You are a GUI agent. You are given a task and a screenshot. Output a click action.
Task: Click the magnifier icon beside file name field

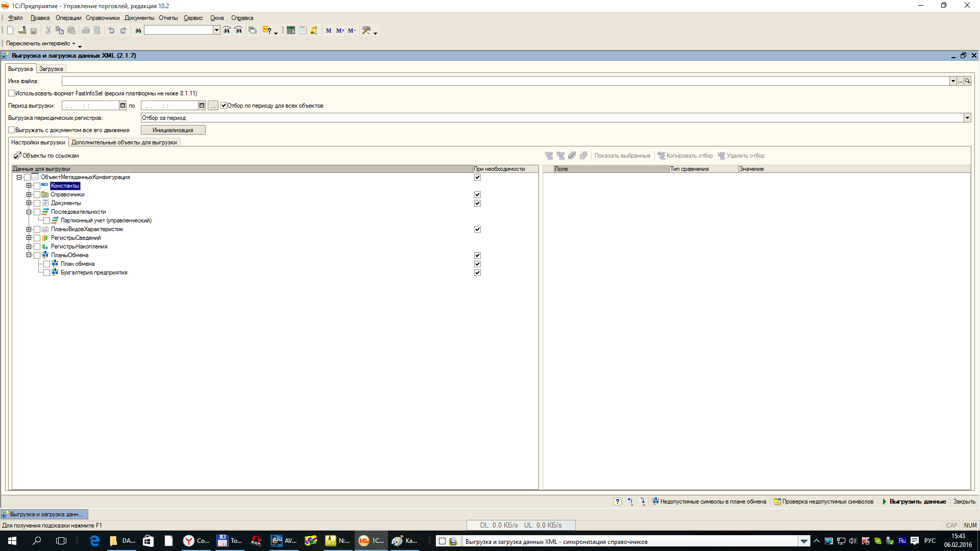point(967,81)
